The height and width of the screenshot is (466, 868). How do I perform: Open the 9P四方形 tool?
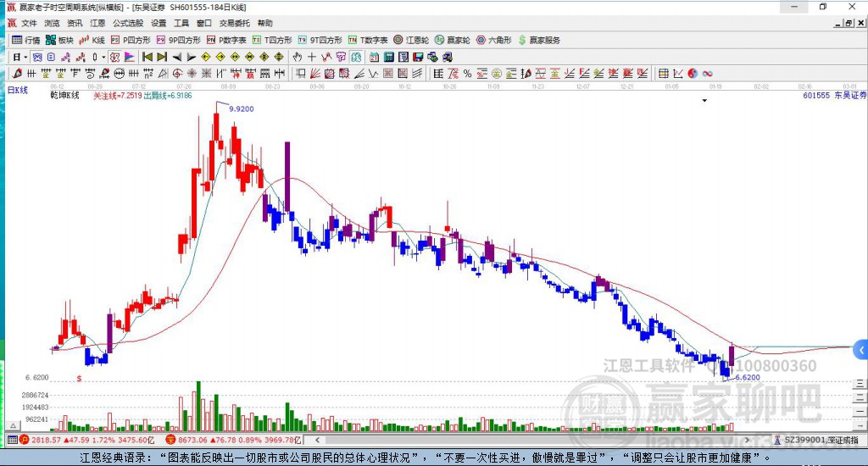179,40
